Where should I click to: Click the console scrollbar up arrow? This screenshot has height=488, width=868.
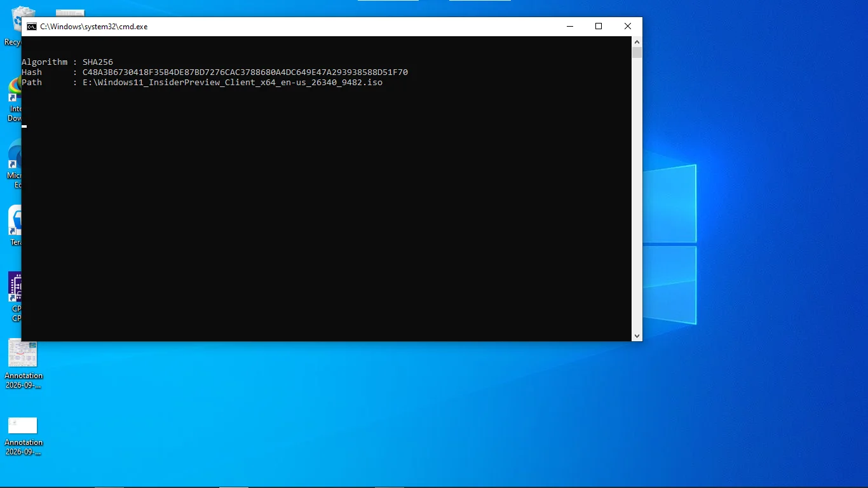(x=637, y=41)
